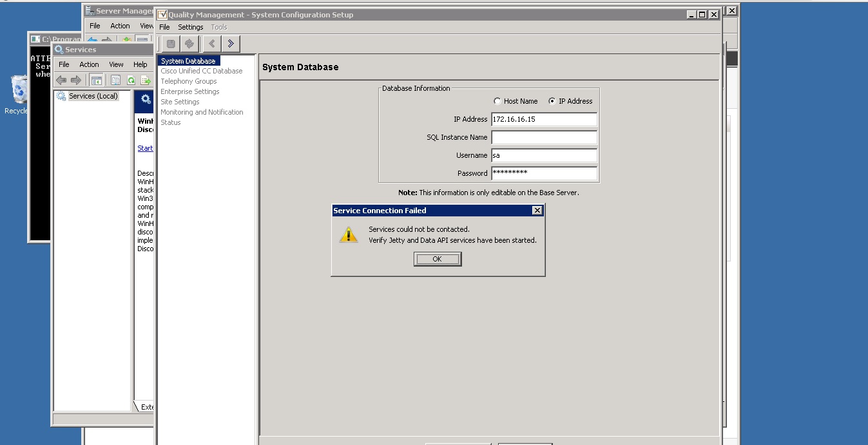The height and width of the screenshot is (445, 868).
Task: Click the Services window title bar gear icon
Action: click(x=59, y=50)
